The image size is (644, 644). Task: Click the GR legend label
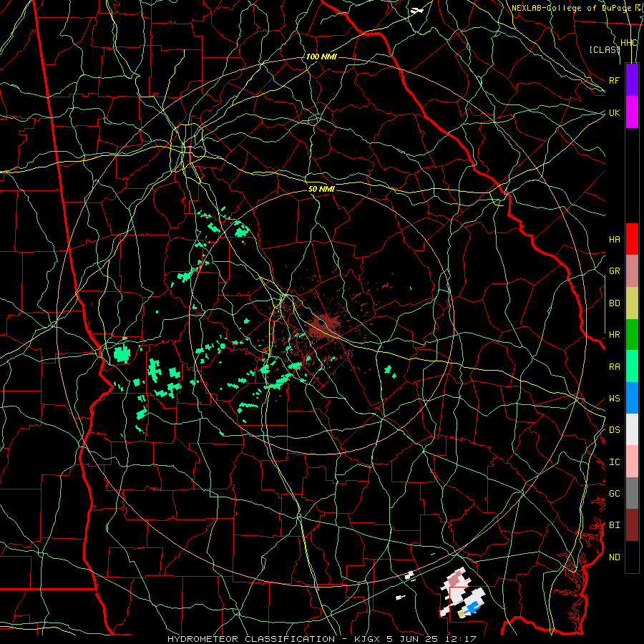615,271
